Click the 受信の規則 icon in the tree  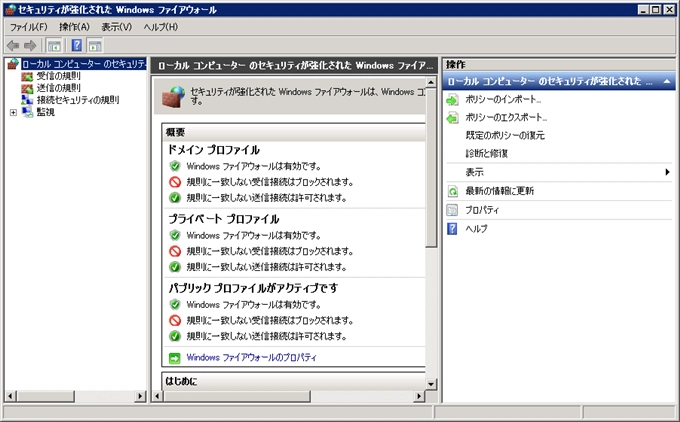tap(27, 77)
